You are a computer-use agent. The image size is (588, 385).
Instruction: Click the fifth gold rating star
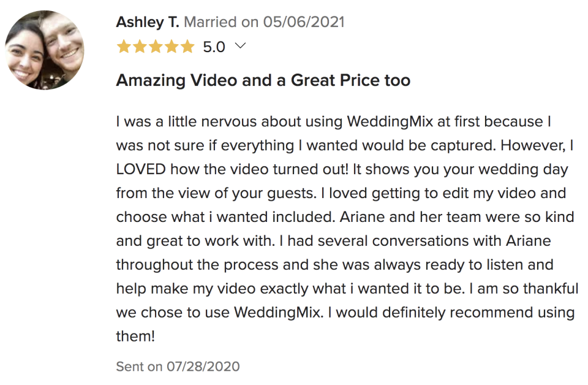coord(187,47)
